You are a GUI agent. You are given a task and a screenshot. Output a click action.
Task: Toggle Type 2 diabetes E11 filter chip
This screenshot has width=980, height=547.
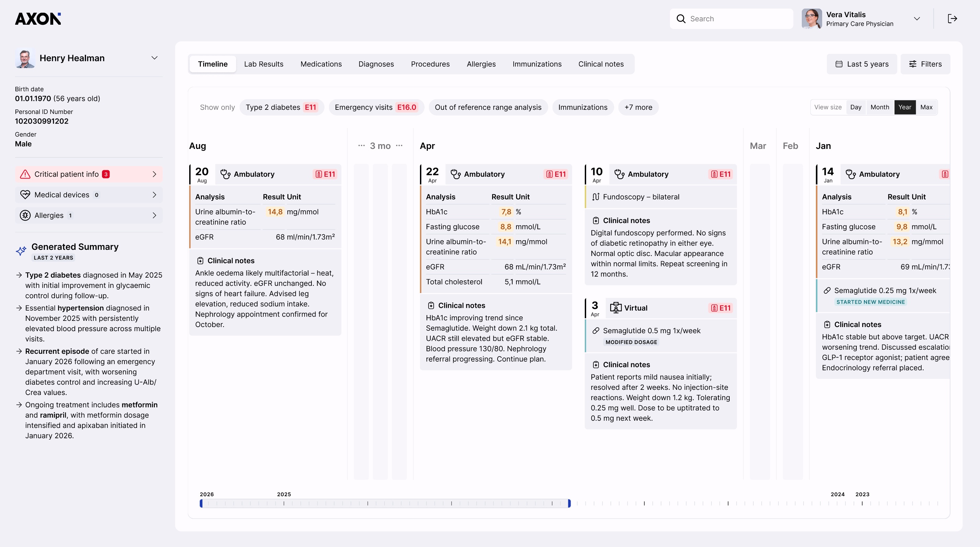pos(282,107)
